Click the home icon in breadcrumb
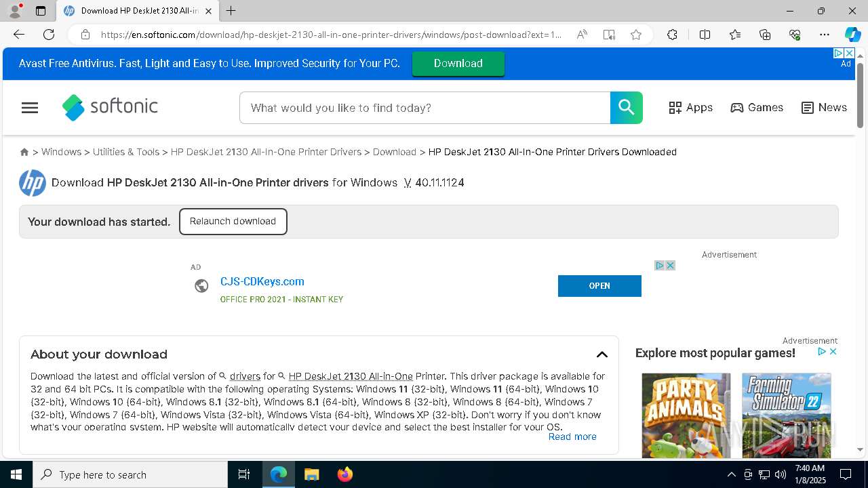Screen dimensions: 868x488 point(24,152)
